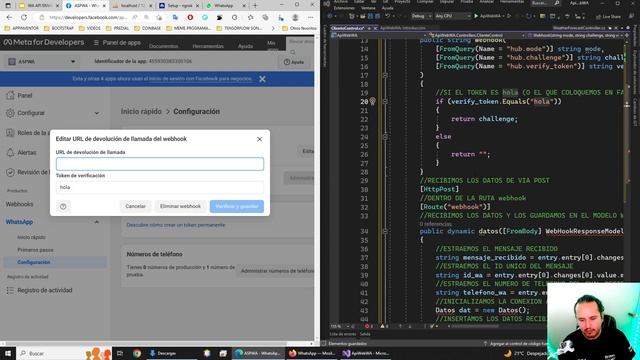Open Registro de actividad in sidebar
The height and width of the screenshot is (360, 640).
point(44,290)
